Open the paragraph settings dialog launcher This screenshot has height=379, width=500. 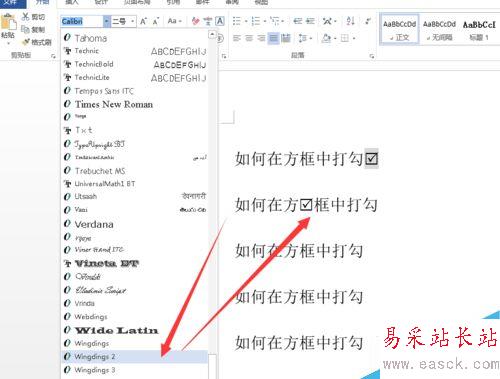tap(372, 56)
